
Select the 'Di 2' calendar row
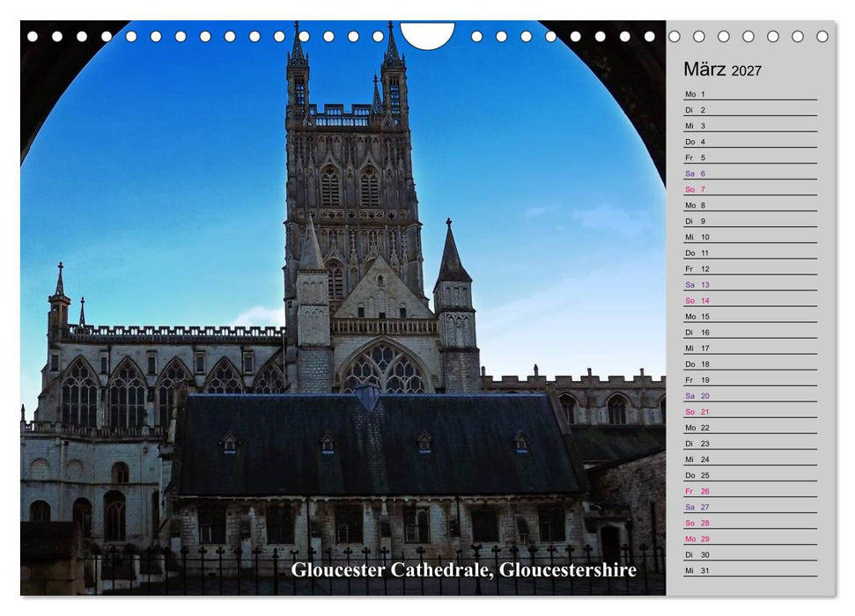[x=750, y=110]
